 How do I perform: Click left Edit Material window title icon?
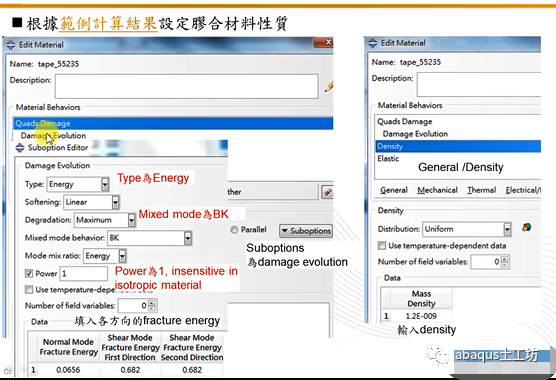tap(11, 45)
